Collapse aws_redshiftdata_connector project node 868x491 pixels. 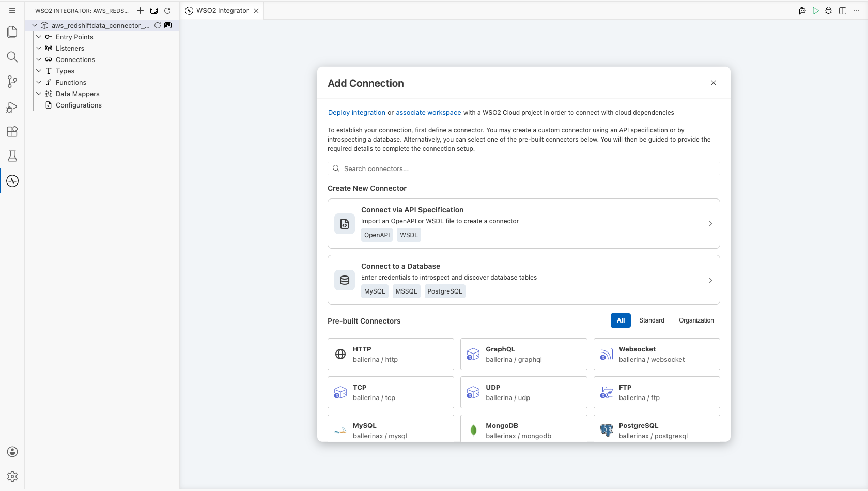35,25
